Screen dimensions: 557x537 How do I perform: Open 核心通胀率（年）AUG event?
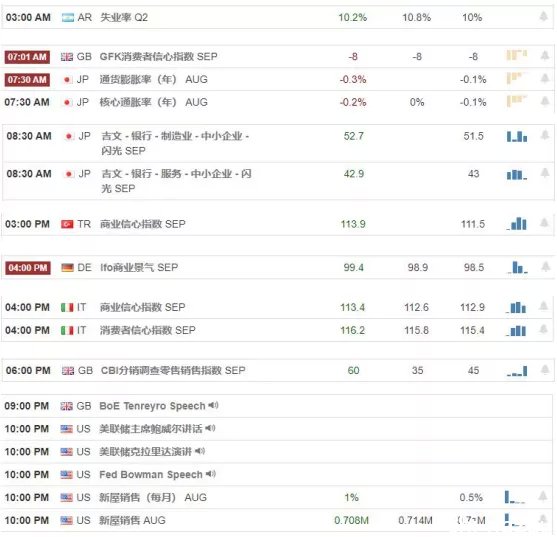tap(153, 102)
